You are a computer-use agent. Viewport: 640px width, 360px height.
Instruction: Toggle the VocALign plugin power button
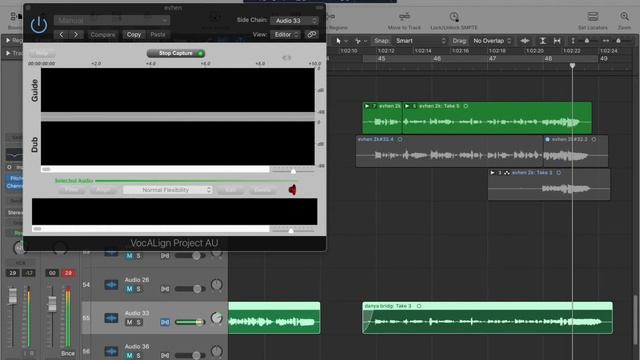pos(39,25)
